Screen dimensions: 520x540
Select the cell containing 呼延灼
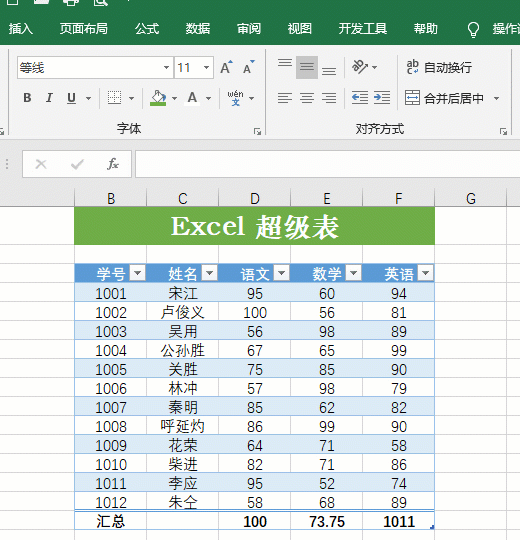pos(183,426)
